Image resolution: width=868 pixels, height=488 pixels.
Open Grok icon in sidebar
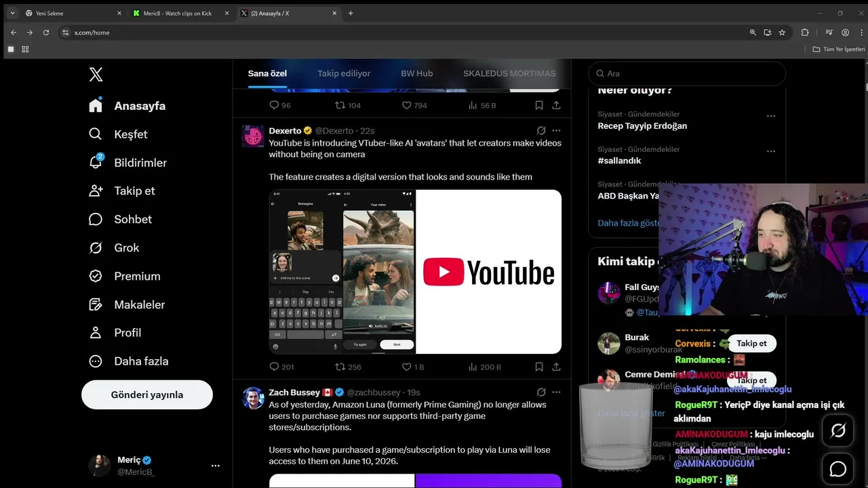pos(96,247)
